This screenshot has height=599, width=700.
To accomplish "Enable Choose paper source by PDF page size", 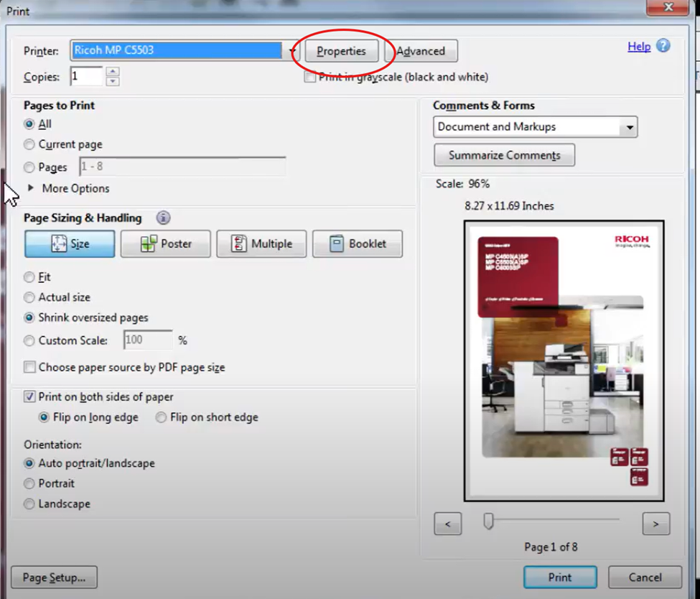I will click(x=29, y=367).
